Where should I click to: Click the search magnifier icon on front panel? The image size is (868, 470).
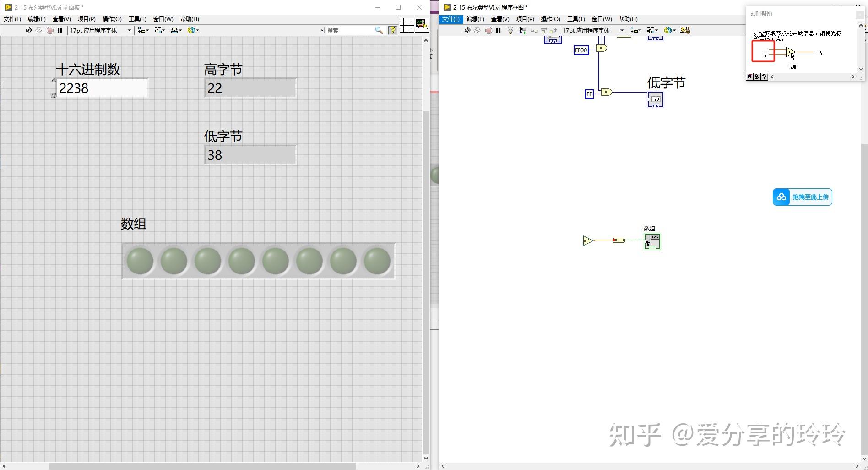tap(379, 30)
